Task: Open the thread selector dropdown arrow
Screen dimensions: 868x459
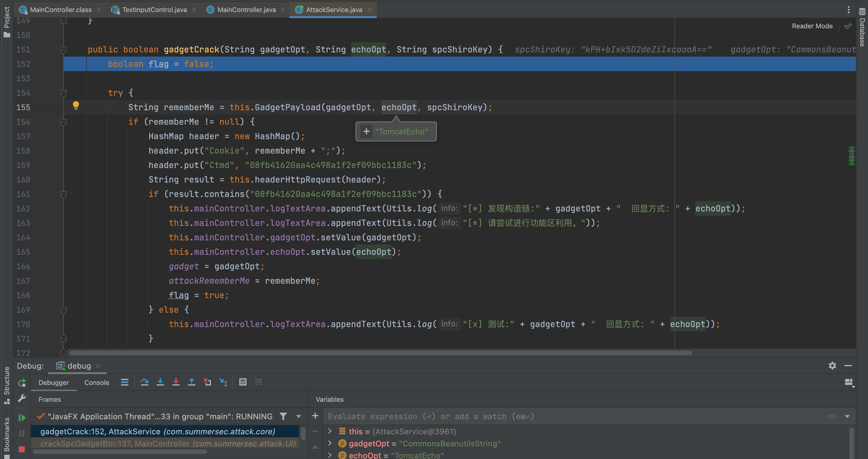Action: (x=299, y=417)
